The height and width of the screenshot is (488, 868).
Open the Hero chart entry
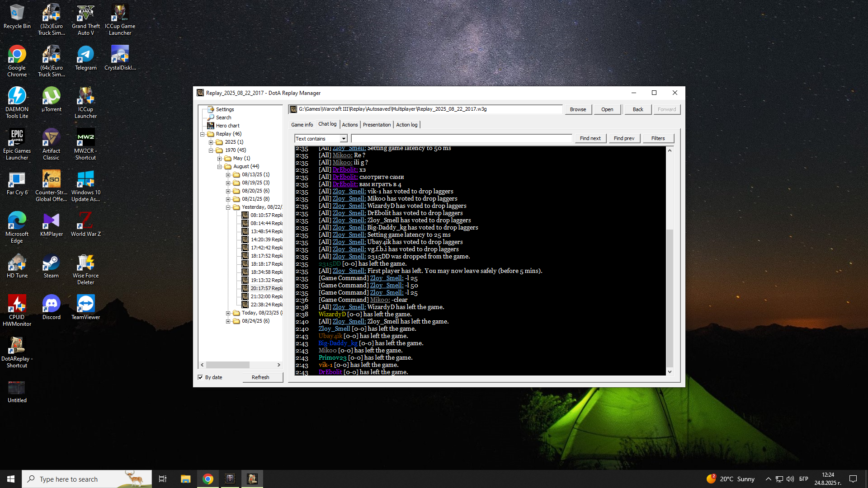pos(227,126)
